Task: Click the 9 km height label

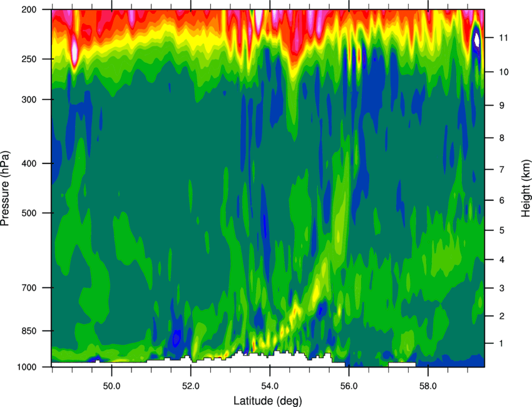Action: [x=502, y=106]
